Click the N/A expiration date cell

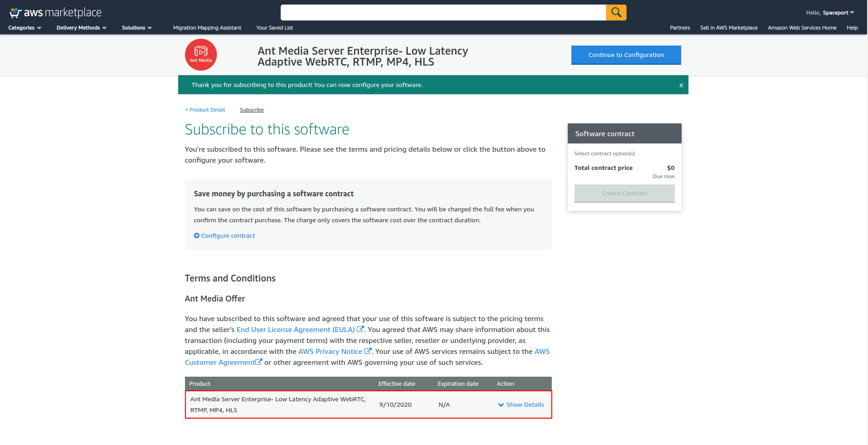pyautogui.click(x=444, y=405)
